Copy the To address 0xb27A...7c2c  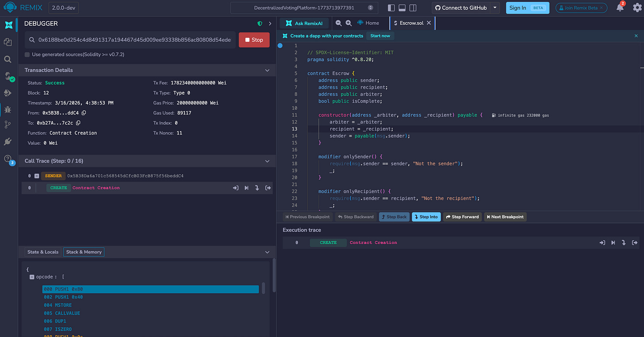(78, 123)
